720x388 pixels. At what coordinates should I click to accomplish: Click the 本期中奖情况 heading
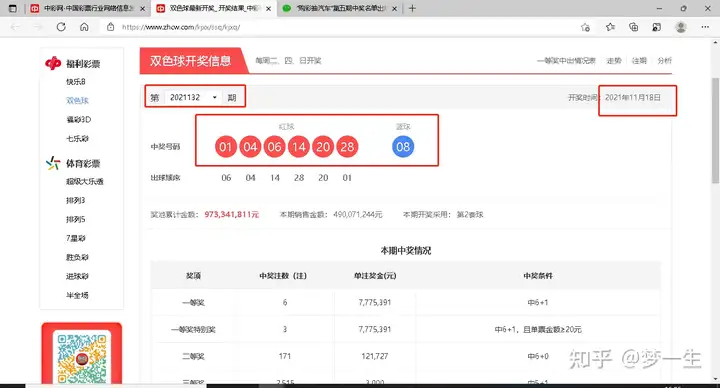click(x=405, y=251)
